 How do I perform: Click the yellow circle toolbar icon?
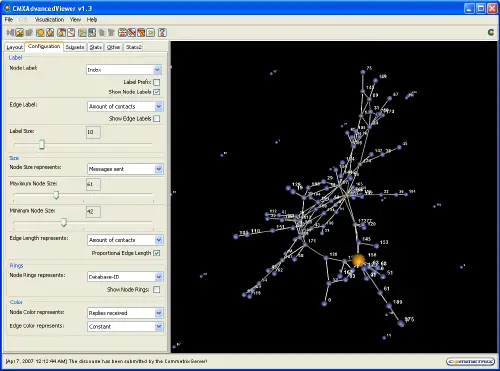(x=40, y=32)
